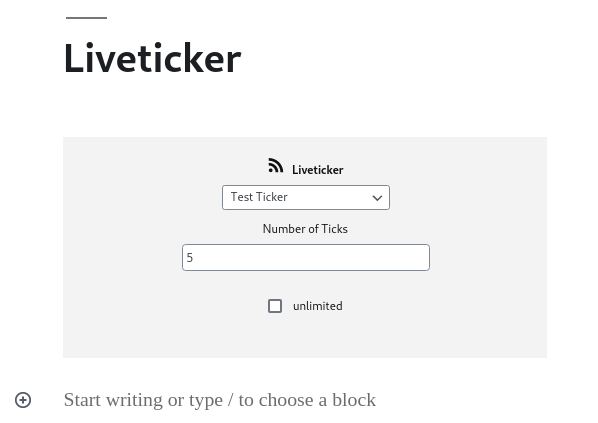Click 'Start writing or type /' placeholder

click(149, 400)
